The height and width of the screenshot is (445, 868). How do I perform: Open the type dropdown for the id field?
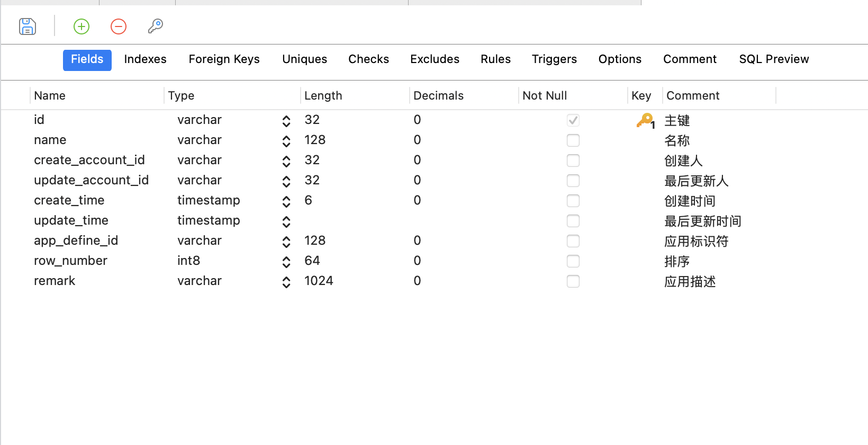coord(286,121)
